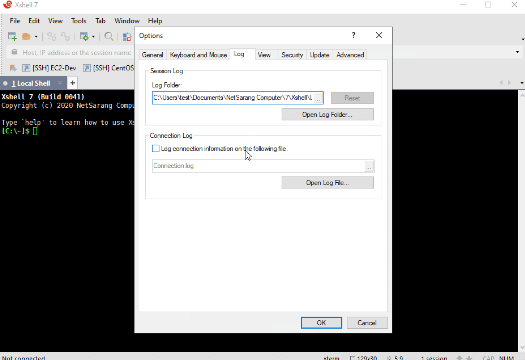Open the [SSH] CentOS shortcut

(108, 68)
